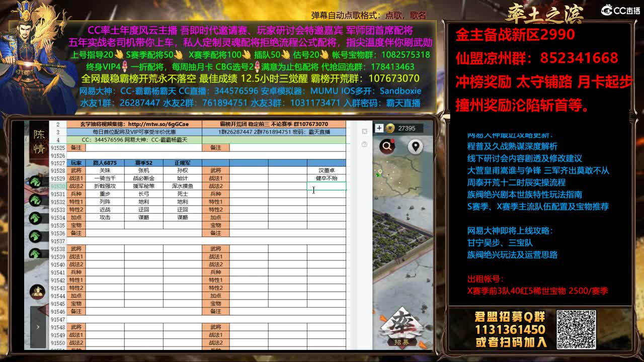Expand the left sidebar chevron arrow

(x=38, y=327)
